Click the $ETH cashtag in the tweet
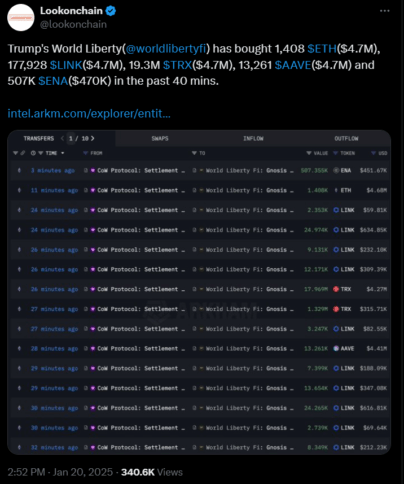Image resolution: width=404 pixels, height=484 pixels. (x=322, y=49)
